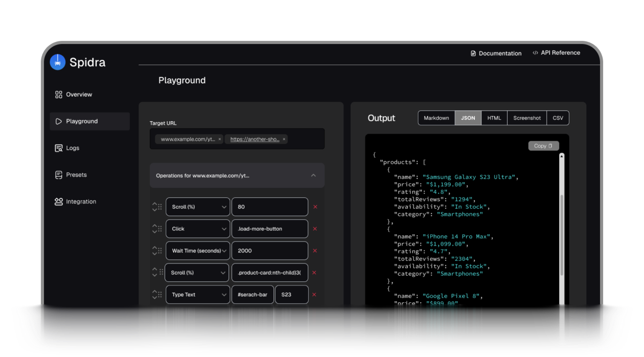
Task: Open the Wait Time (seconds) dropdown
Action: tap(197, 251)
